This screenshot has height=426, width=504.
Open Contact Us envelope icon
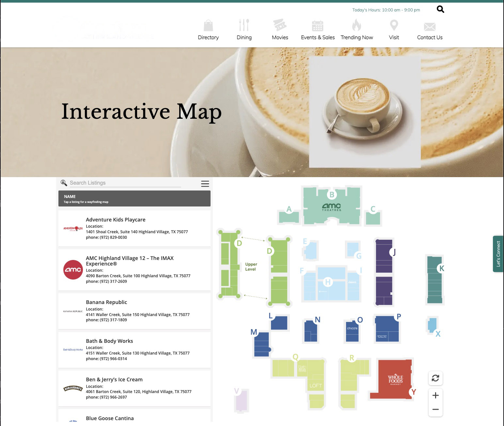tap(430, 27)
